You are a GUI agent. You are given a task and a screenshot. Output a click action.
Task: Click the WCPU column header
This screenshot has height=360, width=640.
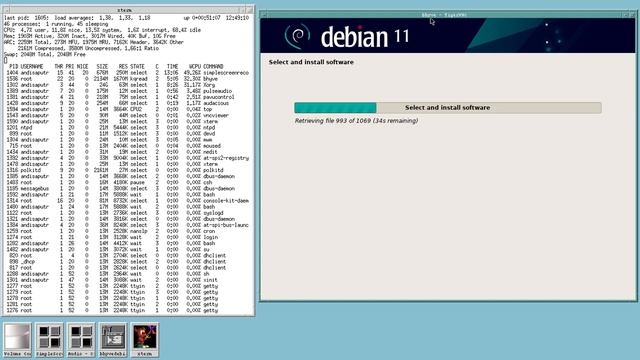pyautogui.click(x=195, y=67)
